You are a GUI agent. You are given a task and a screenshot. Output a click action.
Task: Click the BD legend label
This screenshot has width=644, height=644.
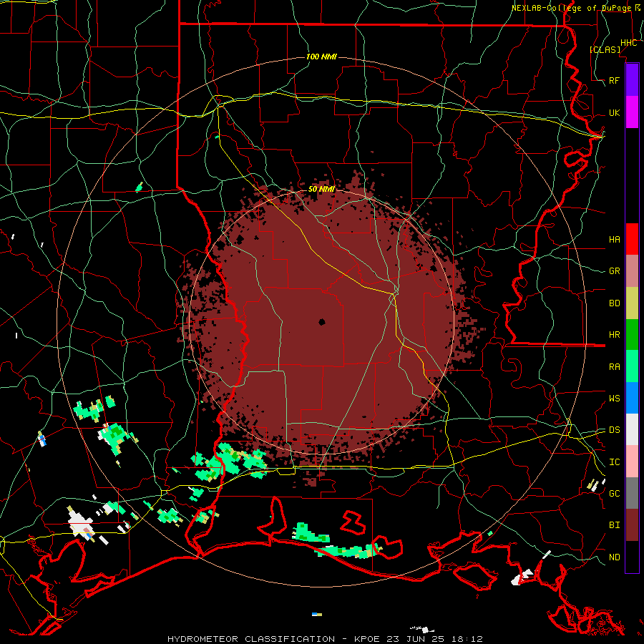pyautogui.click(x=615, y=303)
